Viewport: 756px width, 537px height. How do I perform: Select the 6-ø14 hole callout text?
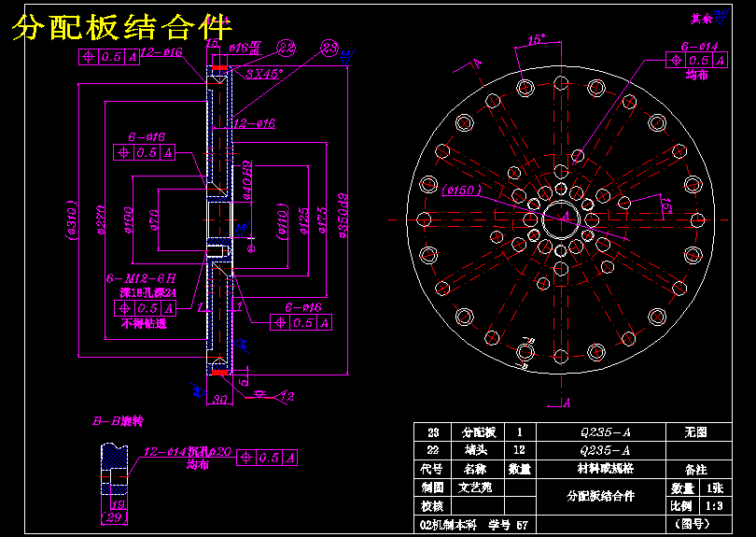[x=699, y=47]
